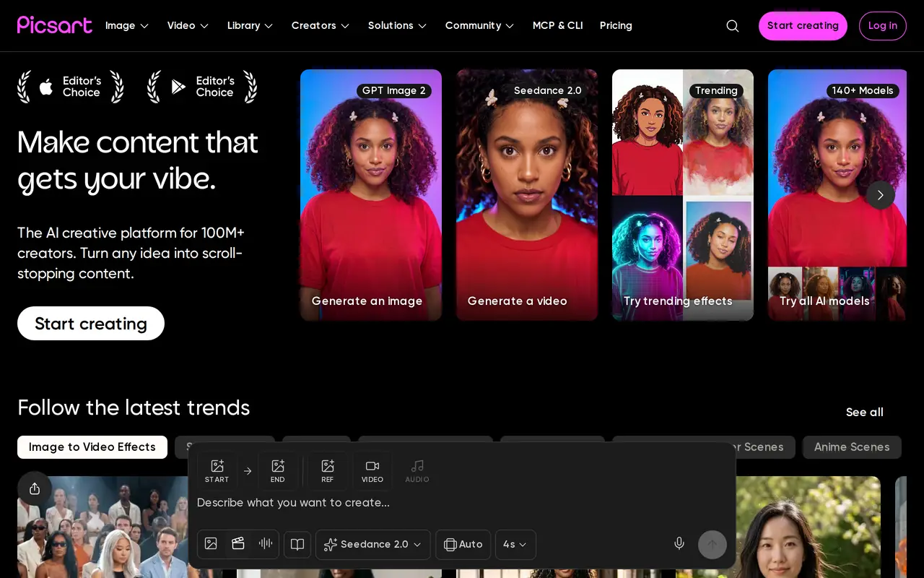Click the Google Play Editor's Choice badge
Viewport: 924px width, 578px height.
tap(202, 87)
